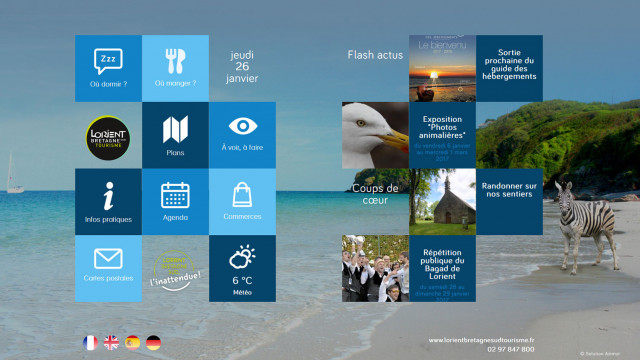The height and width of the screenshot is (360, 640).
Task: Click the phone number 02 97 847 800
Action: 511,349
